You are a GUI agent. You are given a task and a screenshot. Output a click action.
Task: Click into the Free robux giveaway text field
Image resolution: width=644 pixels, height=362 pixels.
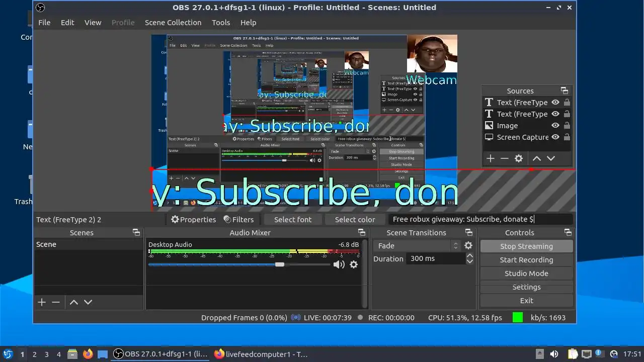[x=480, y=219]
